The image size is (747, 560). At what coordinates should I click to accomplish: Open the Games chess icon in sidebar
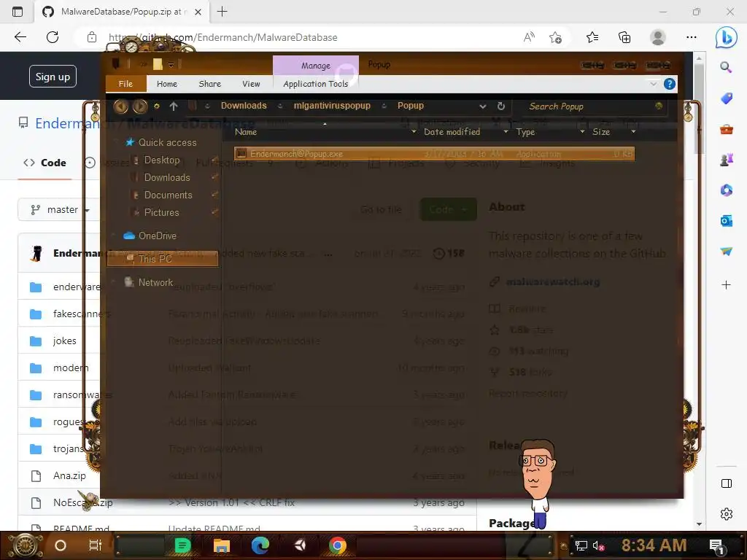(726, 160)
